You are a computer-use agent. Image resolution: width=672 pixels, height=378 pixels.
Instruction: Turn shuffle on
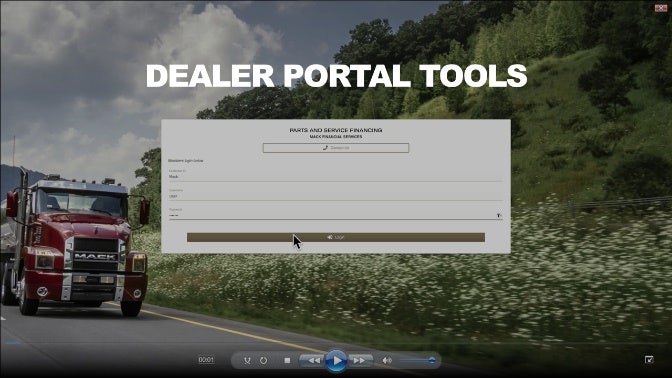coord(247,360)
